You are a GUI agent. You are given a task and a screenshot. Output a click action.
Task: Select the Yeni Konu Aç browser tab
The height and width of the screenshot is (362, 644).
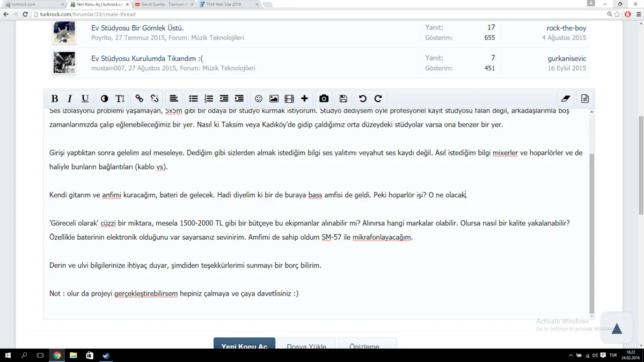pos(99,4)
